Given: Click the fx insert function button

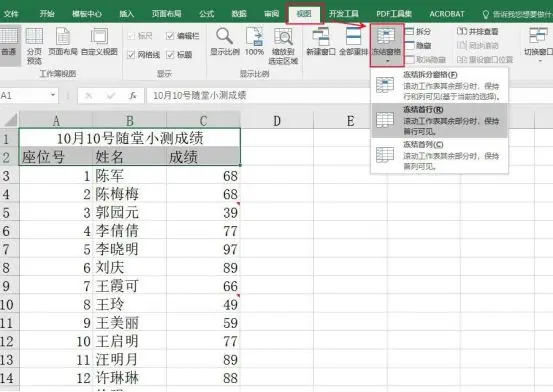Looking at the screenshot, I should tap(133, 95).
